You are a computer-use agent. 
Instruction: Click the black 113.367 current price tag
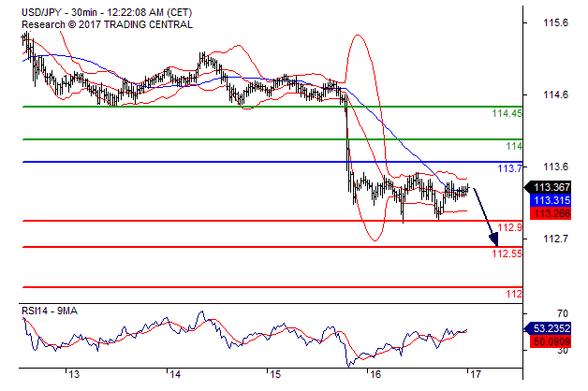548,187
